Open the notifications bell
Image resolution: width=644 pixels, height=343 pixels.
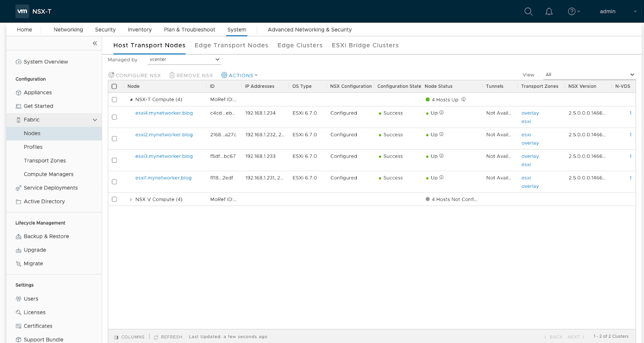[x=549, y=12]
